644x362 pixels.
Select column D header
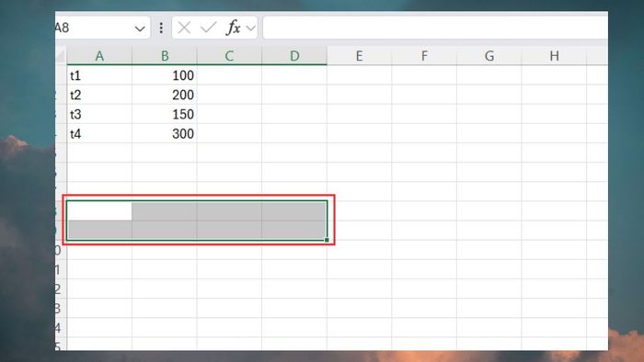(294, 56)
